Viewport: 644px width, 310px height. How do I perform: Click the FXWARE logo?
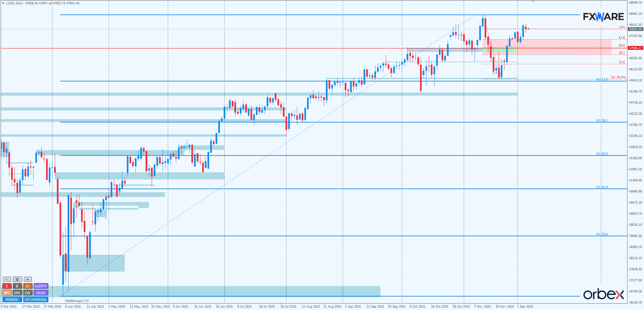click(603, 16)
